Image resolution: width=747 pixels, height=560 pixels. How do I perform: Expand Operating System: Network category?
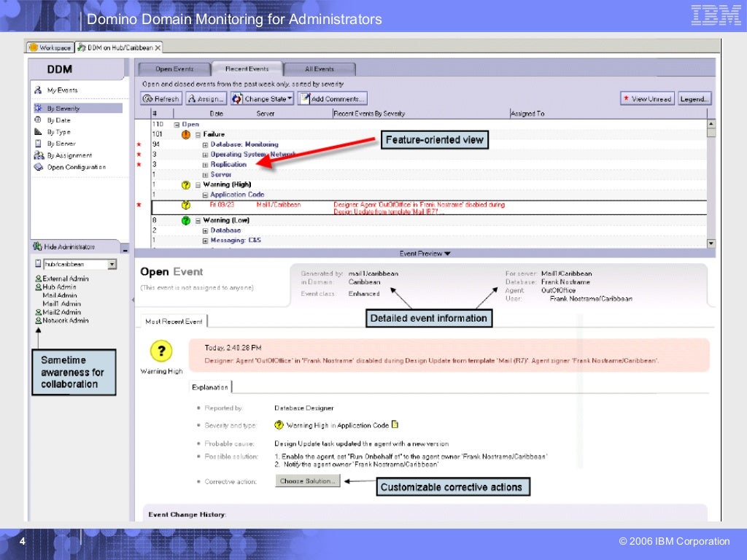[205, 155]
